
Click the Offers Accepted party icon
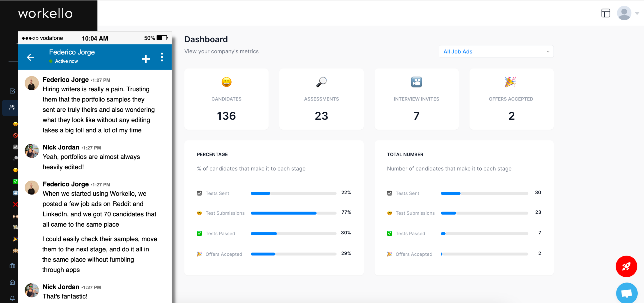(x=510, y=82)
